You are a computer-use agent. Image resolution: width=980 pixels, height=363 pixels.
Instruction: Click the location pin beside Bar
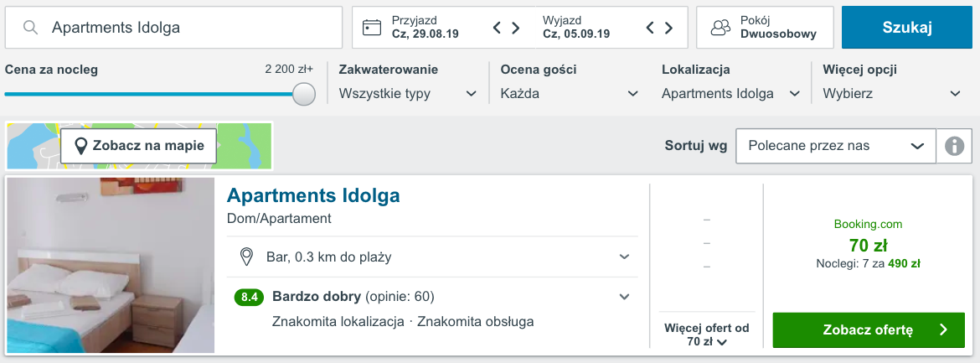[246, 257]
